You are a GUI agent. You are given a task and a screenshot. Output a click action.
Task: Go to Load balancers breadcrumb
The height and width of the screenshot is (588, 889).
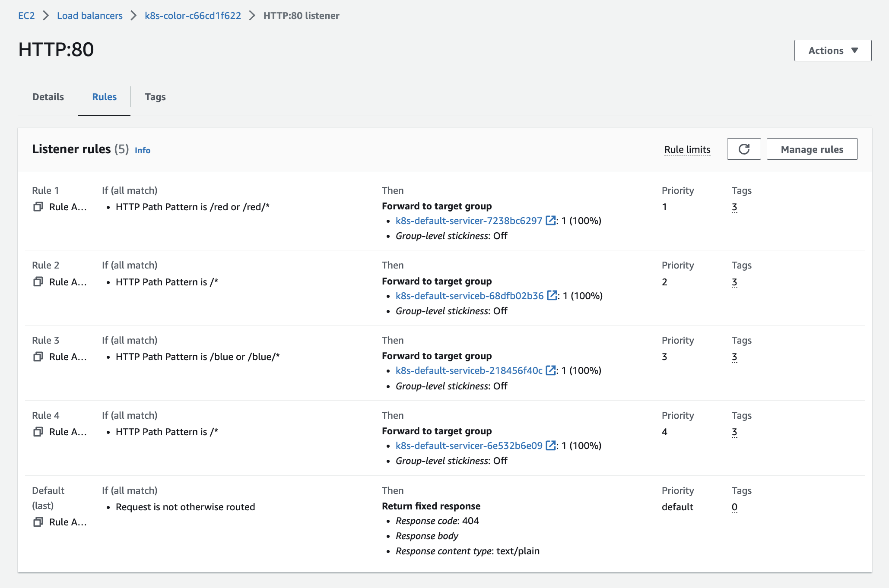[x=90, y=16]
